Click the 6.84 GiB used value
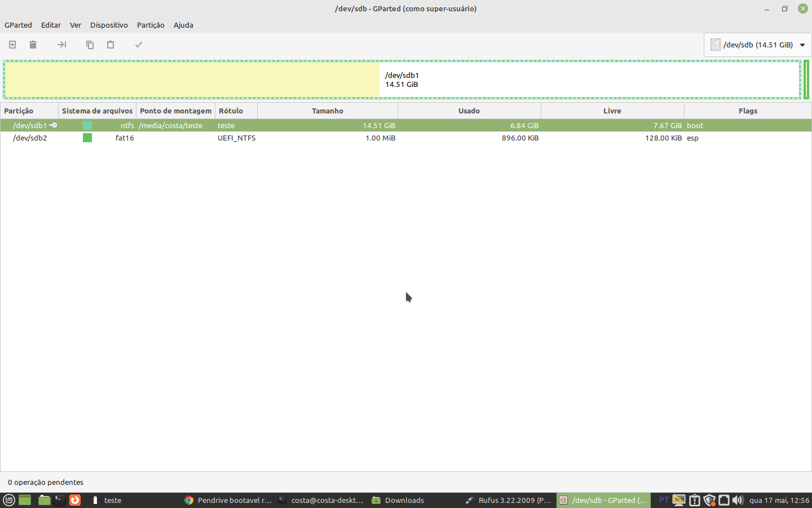The width and height of the screenshot is (812, 508). [524, 125]
